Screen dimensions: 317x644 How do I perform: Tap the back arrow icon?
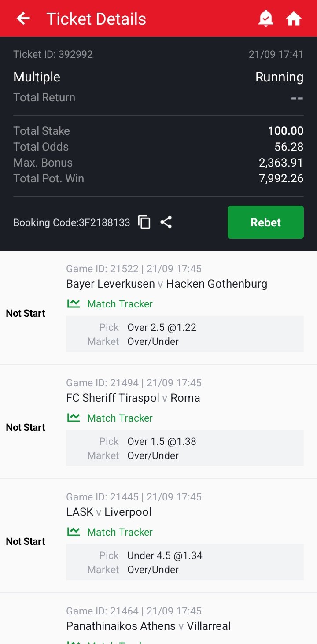pyautogui.click(x=23, y=19)
